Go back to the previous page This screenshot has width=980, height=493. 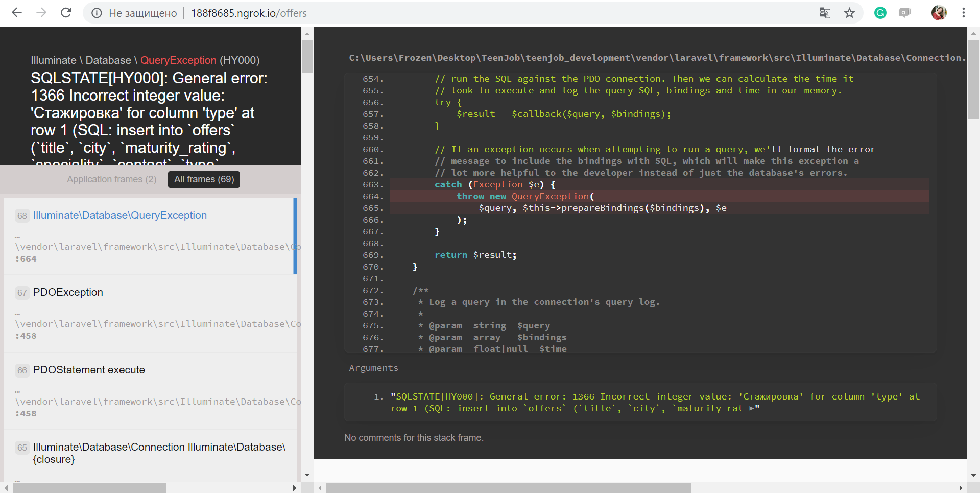(x=17, y=13)
